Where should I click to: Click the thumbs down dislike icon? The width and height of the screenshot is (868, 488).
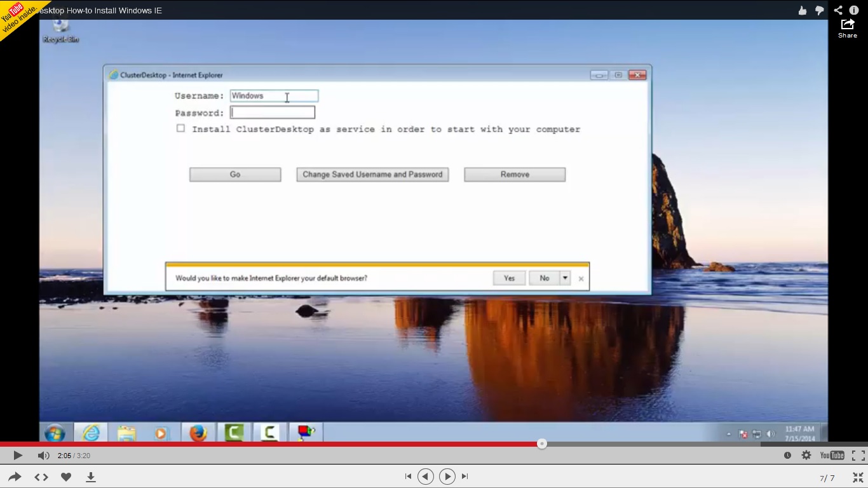pyautogui.click(x=820, y=10)
